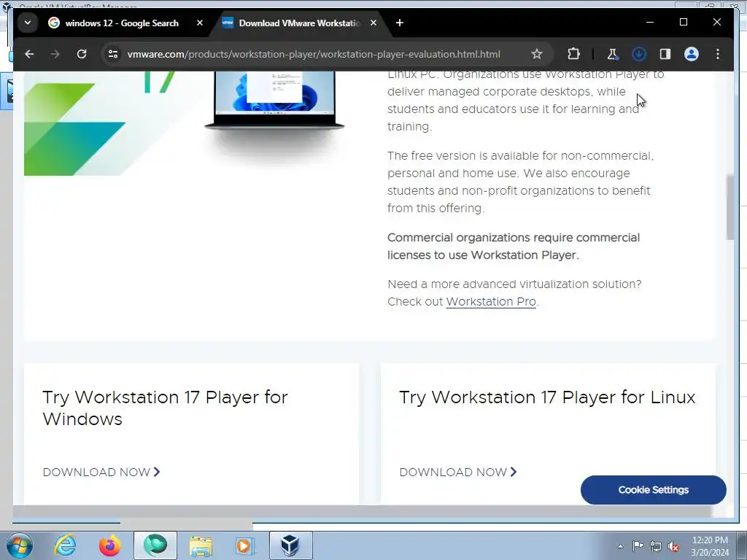Click the Windows 11 laptop image
The height and width of the screenshot is (560, 747).
point(274,101)
